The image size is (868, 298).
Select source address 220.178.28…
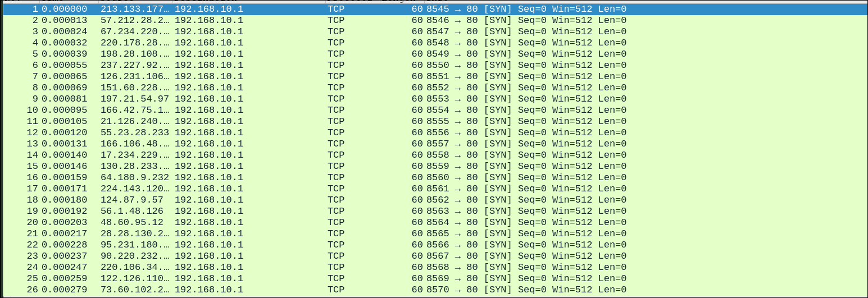coord(135,43)
